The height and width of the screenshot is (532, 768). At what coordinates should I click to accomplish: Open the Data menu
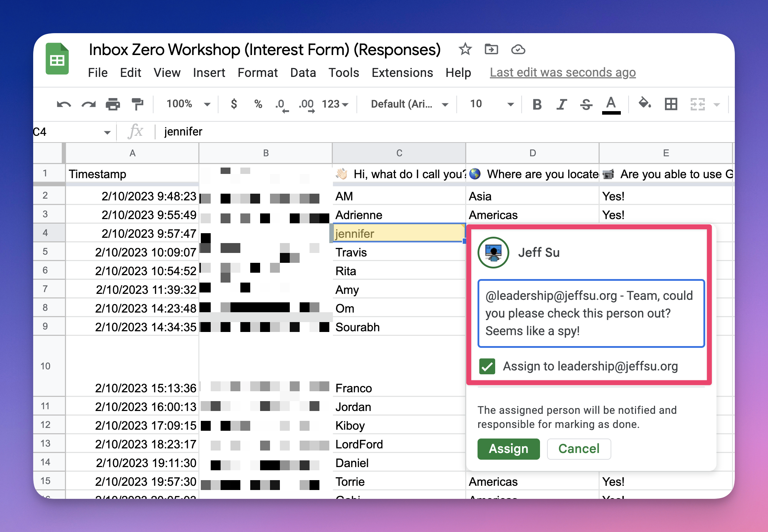tap(303, 73)
